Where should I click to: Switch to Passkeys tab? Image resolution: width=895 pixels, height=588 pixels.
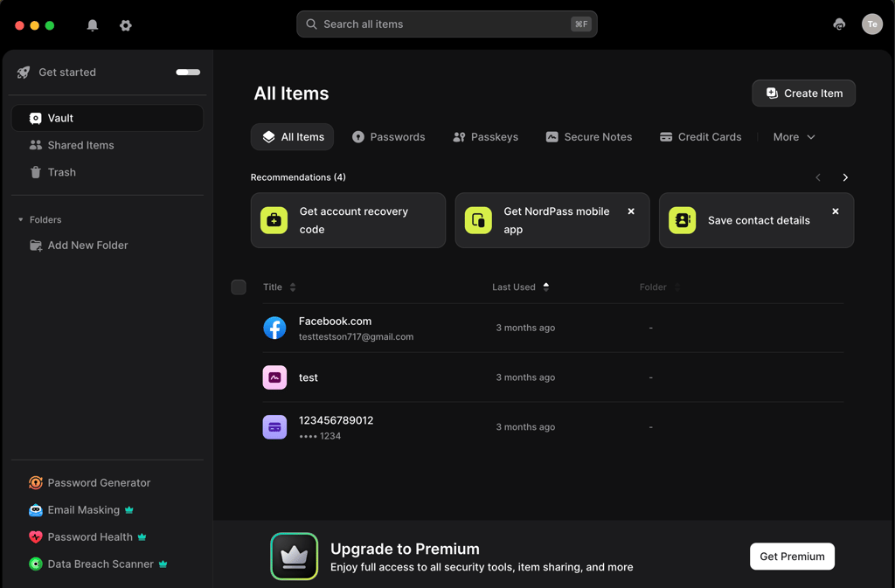click(486, 137)
